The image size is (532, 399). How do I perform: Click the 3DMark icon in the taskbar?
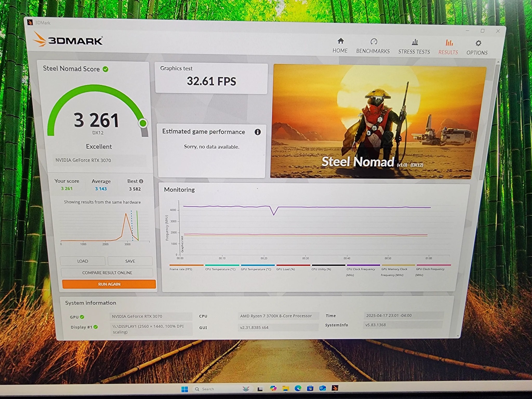(x=335, y=388)
